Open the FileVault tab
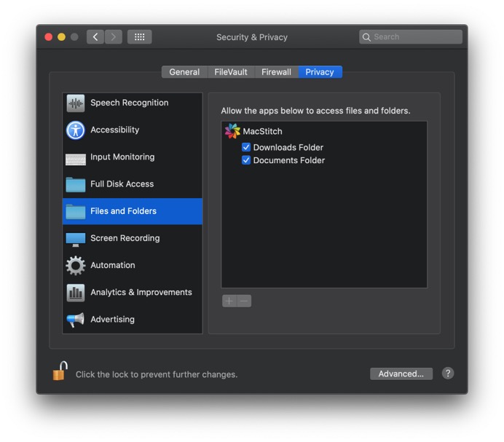Image resolution: width=504 pixels, height=442 pixels. coord(231,72)
